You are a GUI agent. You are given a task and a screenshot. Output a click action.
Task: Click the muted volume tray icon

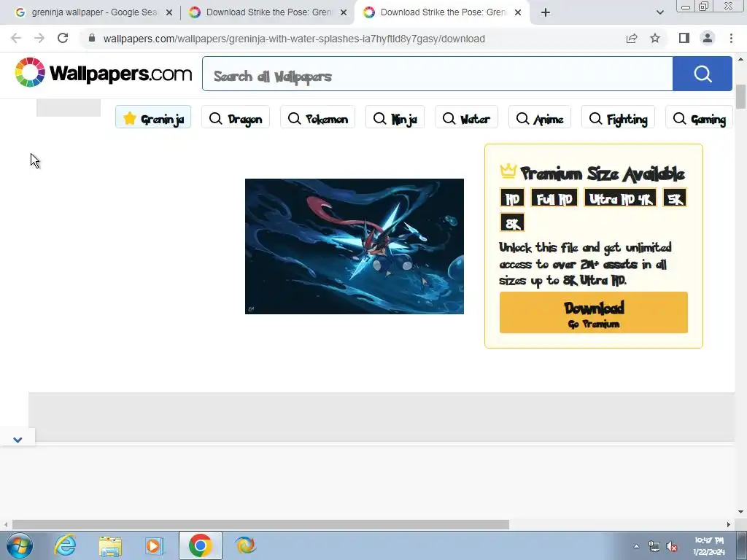(672, 546)
